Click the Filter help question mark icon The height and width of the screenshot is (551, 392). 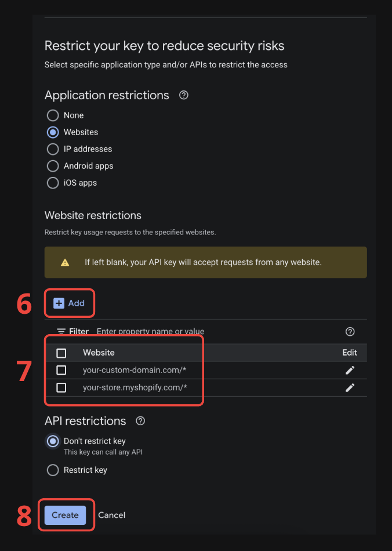[350, 332]
